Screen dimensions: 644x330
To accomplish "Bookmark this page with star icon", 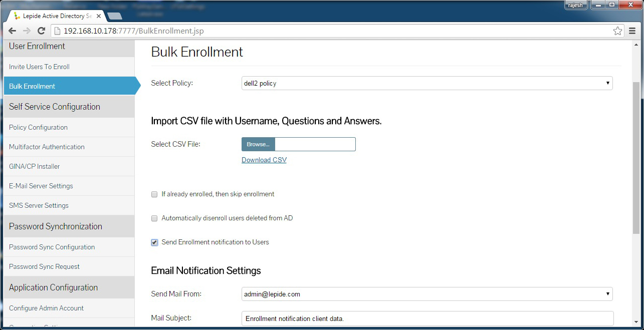I will 617,31.
